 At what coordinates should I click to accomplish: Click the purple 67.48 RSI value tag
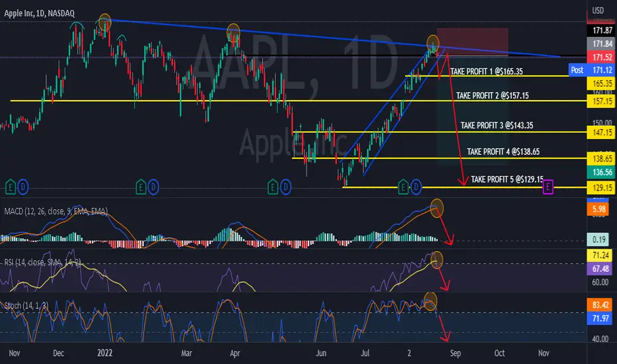point(600,269)
